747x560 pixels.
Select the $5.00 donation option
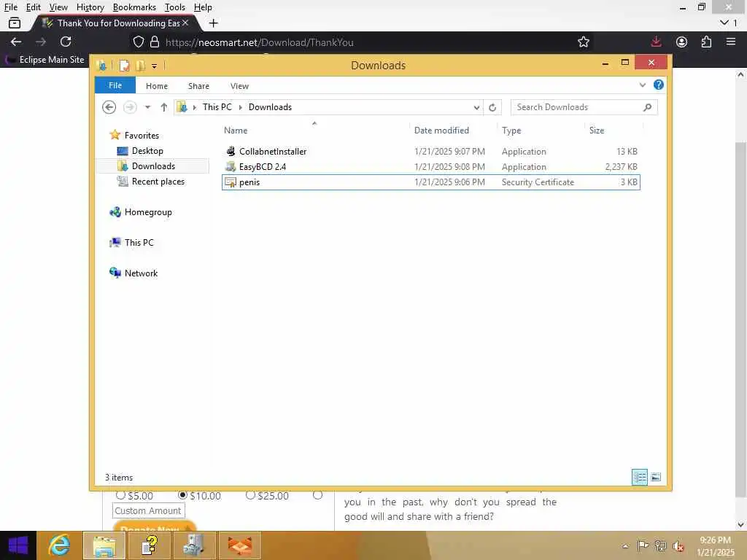[x=120, y=495]
